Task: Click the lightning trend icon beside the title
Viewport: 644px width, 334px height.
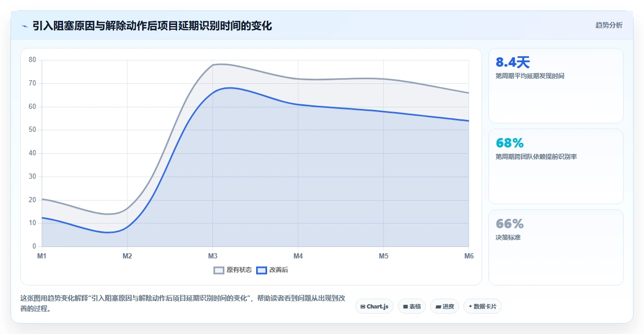Action: pos(25,26)
